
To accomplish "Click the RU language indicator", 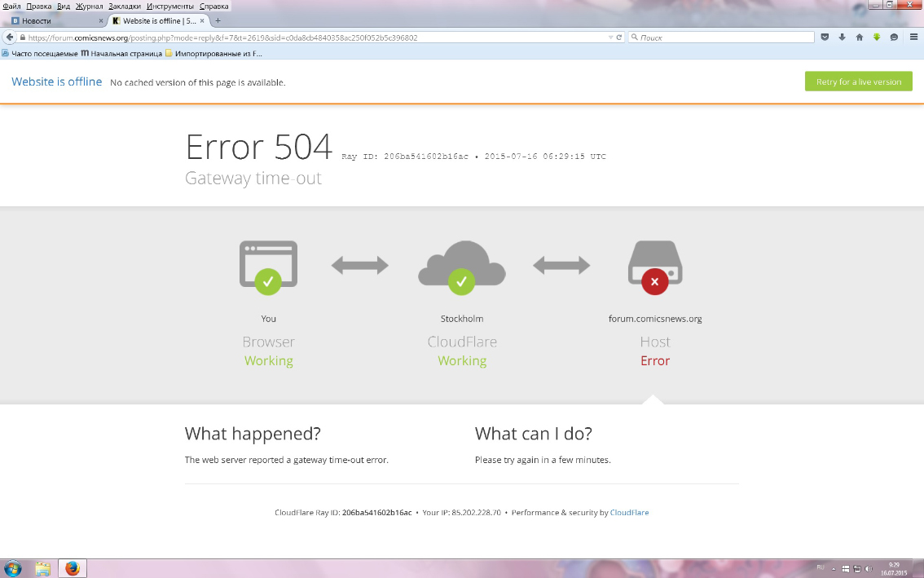I will 821,568.
